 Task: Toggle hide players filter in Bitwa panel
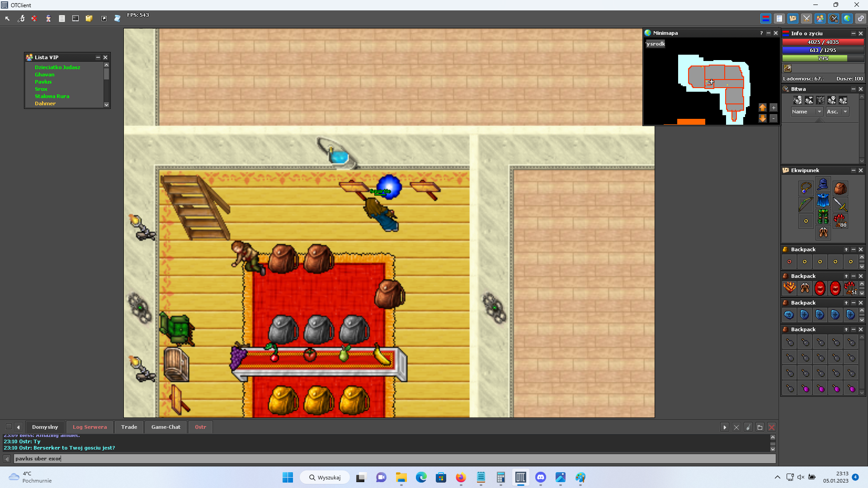click(798, 100)
